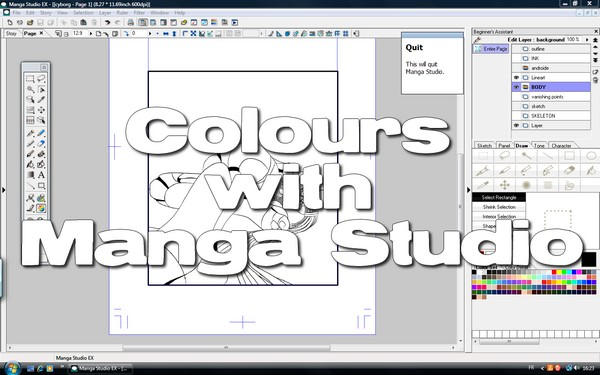
Task: Expand the left side panel arrow
Action: click(3, 190)
